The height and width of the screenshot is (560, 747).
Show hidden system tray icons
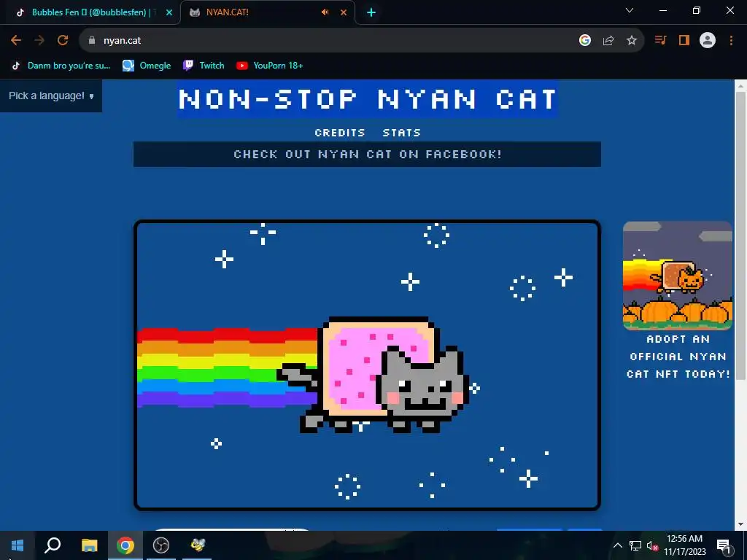[617, 545]
